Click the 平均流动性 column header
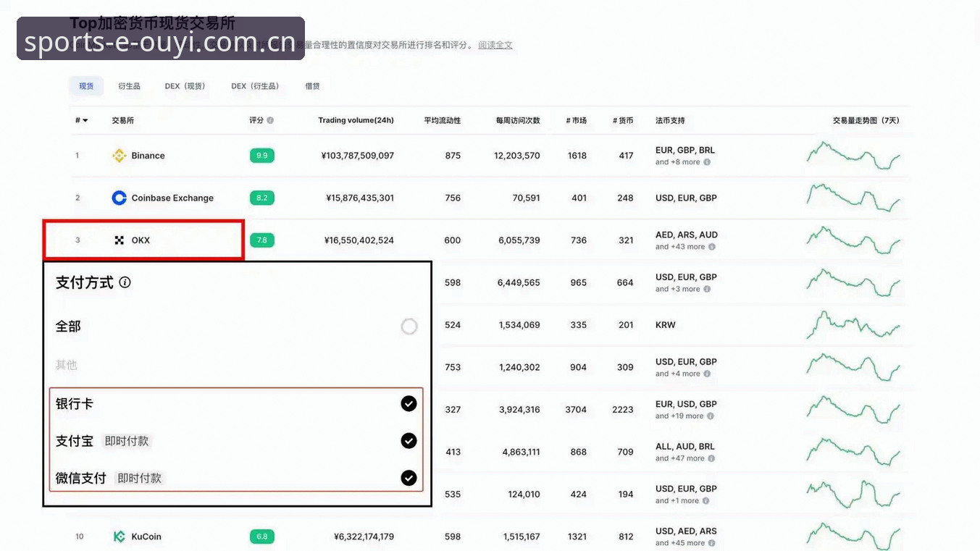 click(442, 120)
